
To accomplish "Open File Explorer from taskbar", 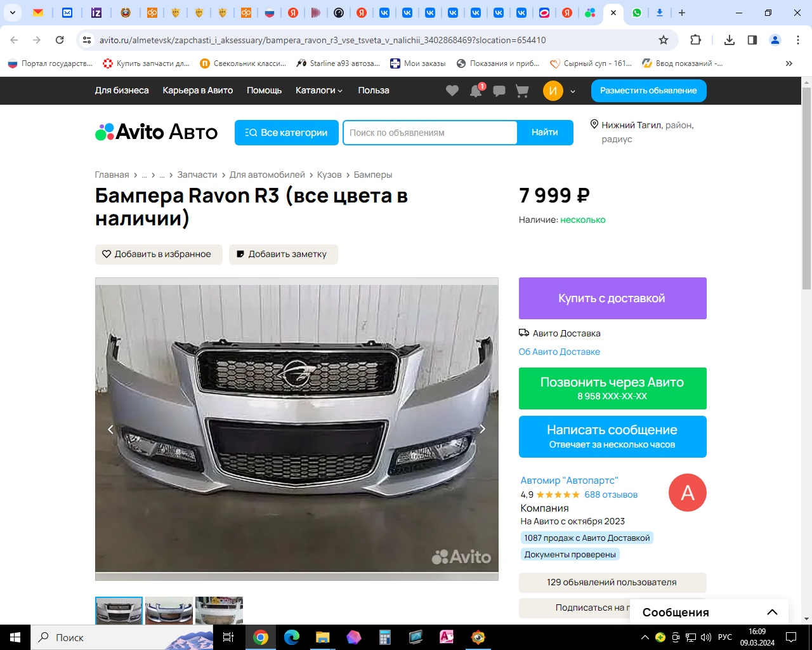I will (x=323, y=637).
